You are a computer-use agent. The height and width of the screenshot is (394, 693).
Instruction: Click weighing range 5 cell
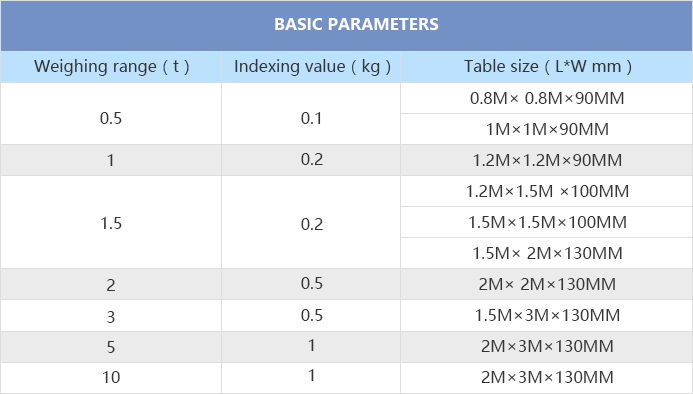point(111,347)
